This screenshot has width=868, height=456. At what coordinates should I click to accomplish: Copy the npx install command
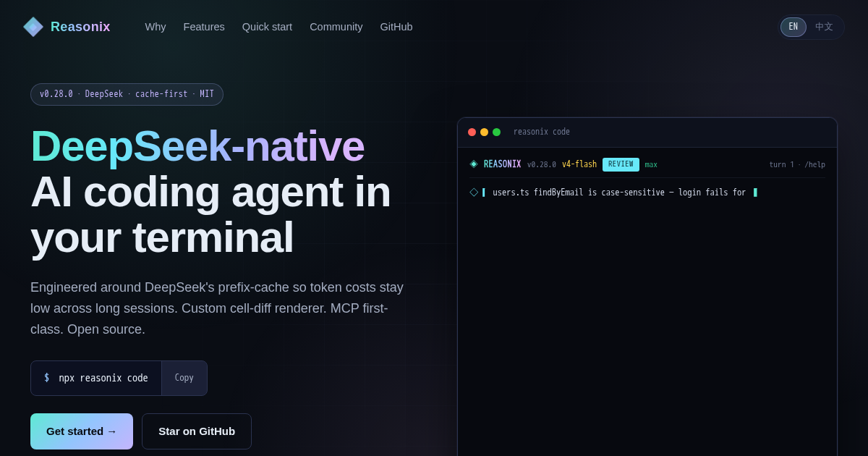click(x=184, y=378)
